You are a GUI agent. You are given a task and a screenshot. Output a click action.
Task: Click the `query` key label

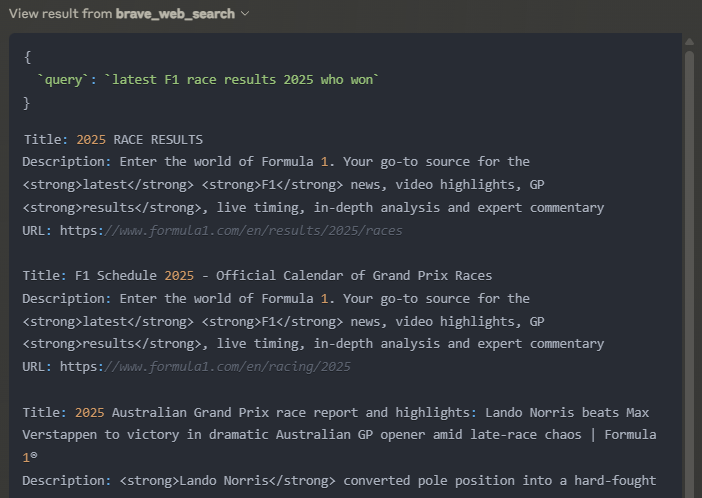click(x=63, y=80)
